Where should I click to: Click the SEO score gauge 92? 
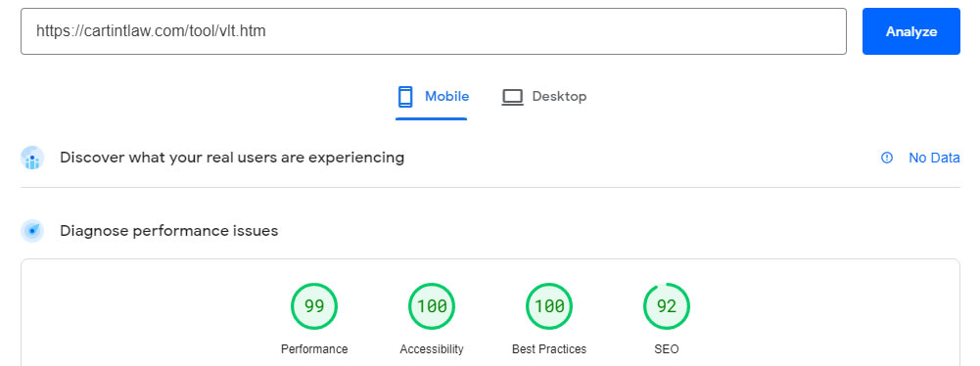[667, 306]
